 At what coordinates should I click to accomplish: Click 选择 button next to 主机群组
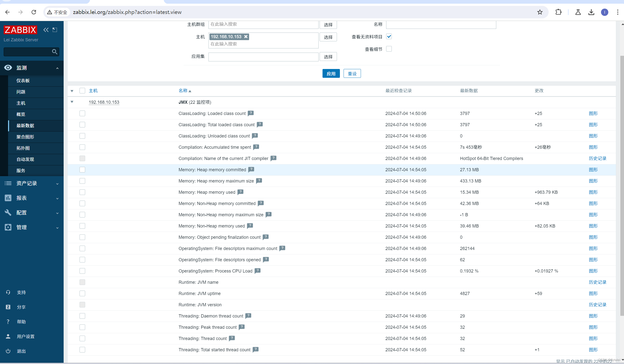[328, 25]
